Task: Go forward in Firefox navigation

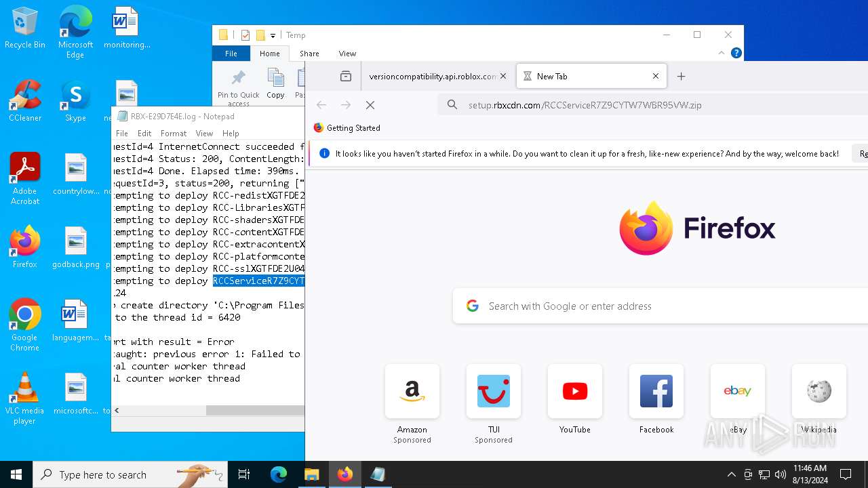Action: pos(346,105)
